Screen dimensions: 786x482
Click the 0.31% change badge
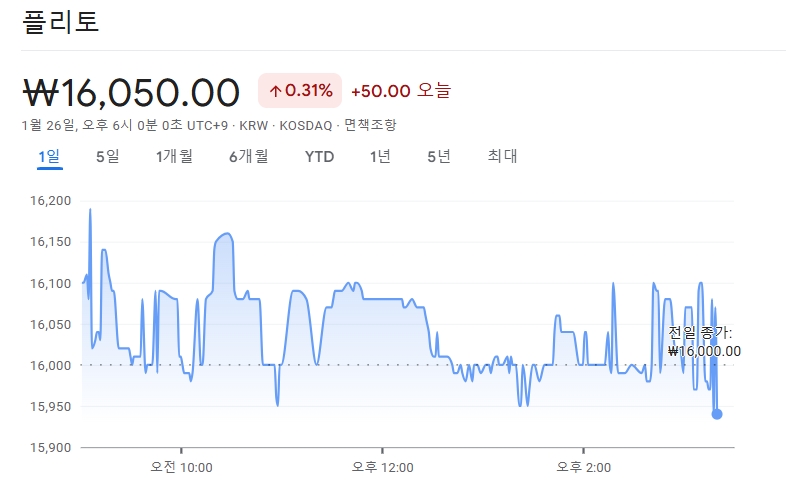coord(300,91)
